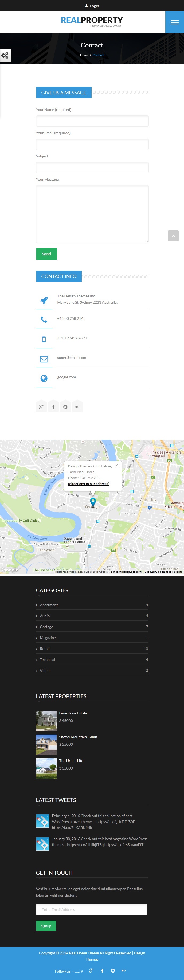Click directions to our address link
184x980 pixels.
(89, 484)
